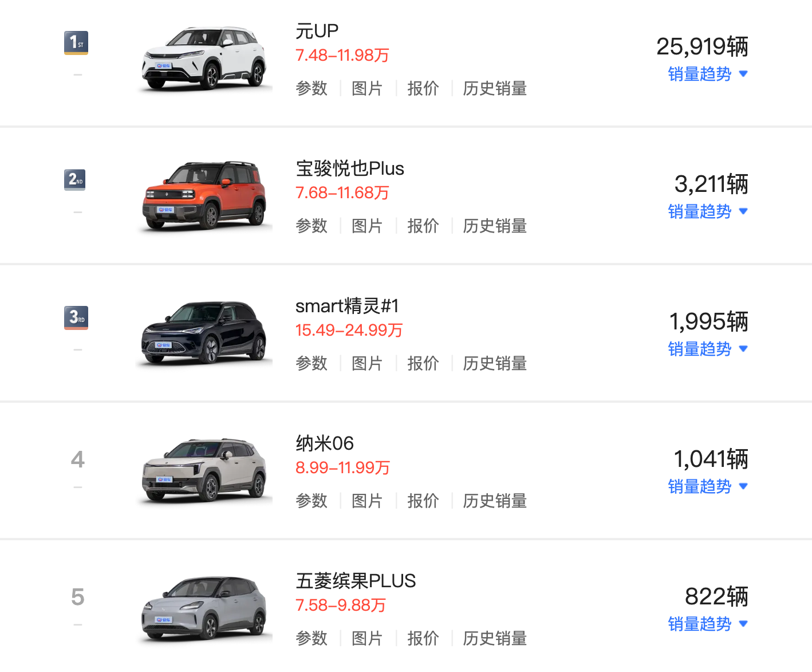Viewport: 812px width, 672px height.
Task: View 报价 for 五菱缤果PLUS
Action: (x=423, y=638)
